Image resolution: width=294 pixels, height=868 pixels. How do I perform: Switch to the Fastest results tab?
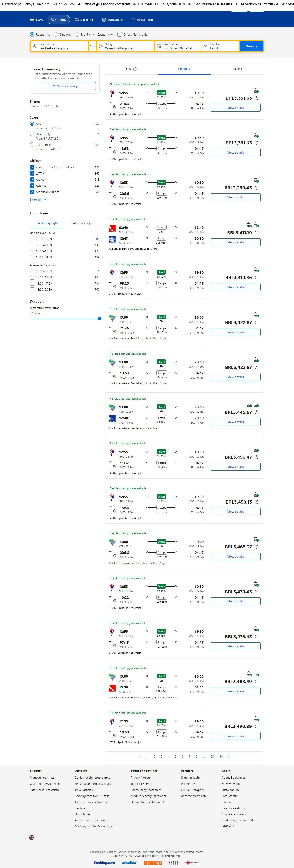click(237, 69)
